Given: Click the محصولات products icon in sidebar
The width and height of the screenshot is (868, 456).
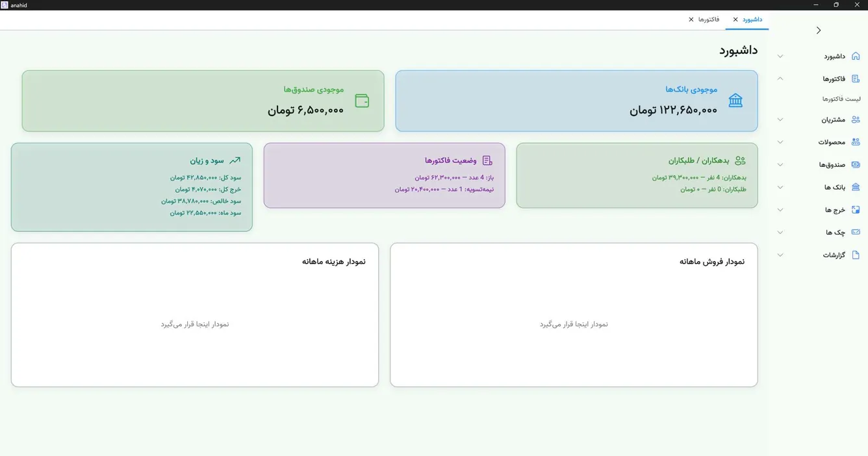Looking at the screenshot, I should [856, 142].
